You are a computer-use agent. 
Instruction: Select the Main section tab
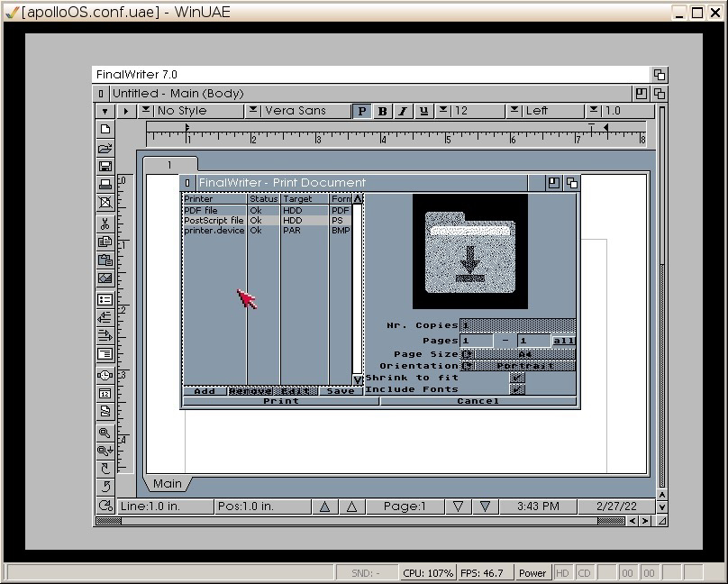(168, 483)
